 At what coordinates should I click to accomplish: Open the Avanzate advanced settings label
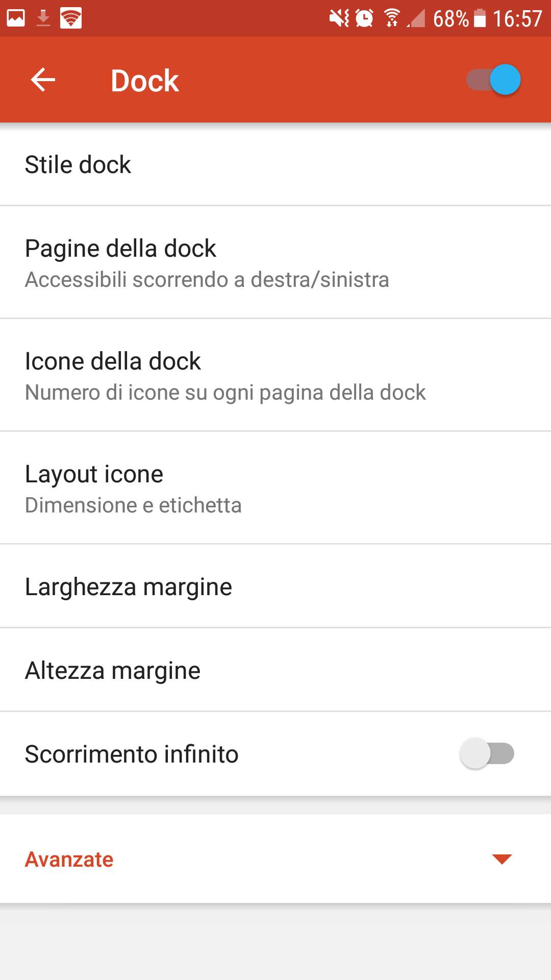click(69, 860)
